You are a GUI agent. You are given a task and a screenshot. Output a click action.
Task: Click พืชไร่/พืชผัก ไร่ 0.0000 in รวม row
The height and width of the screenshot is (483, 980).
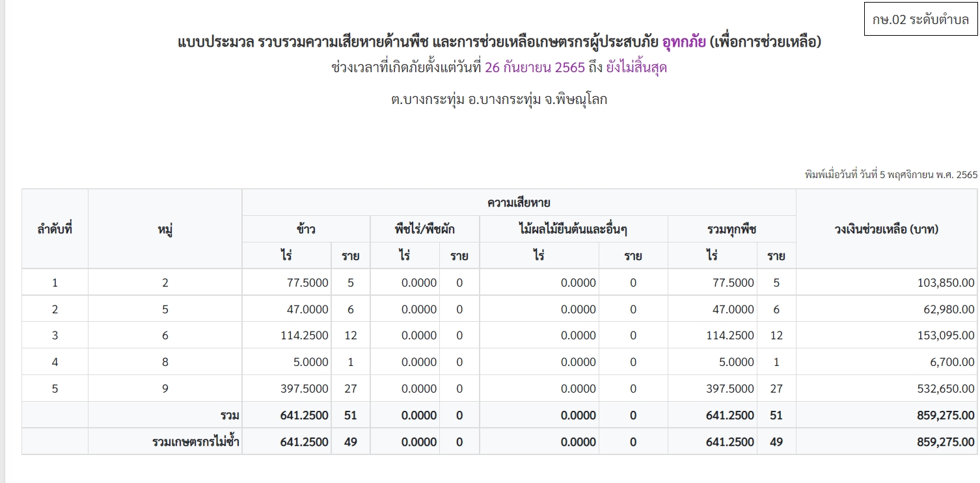(x=418, y=415)
